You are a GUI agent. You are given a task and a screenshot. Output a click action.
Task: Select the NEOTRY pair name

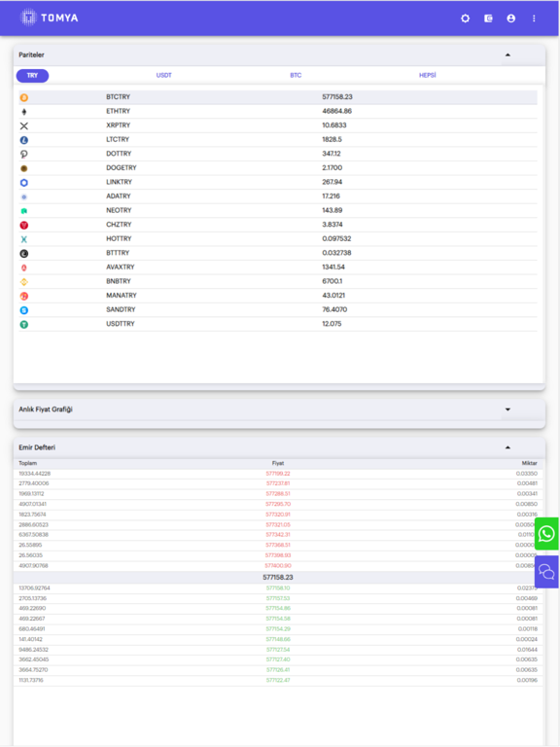pos(119,210)
